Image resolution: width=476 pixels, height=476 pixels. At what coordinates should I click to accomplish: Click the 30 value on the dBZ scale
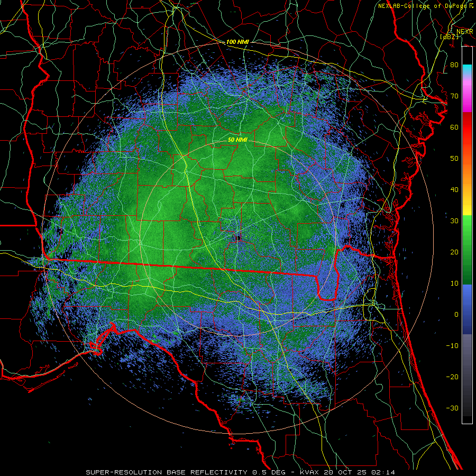[454, 221]
